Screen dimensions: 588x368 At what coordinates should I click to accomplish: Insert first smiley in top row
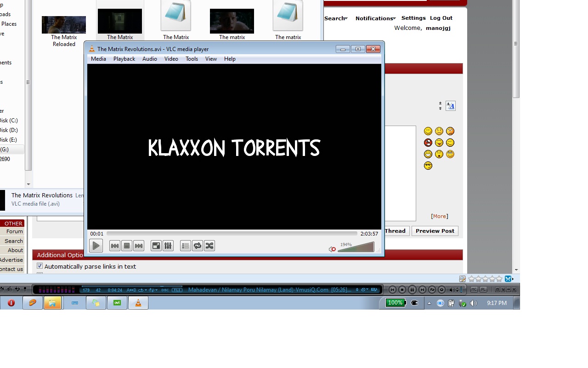[428, 131]
